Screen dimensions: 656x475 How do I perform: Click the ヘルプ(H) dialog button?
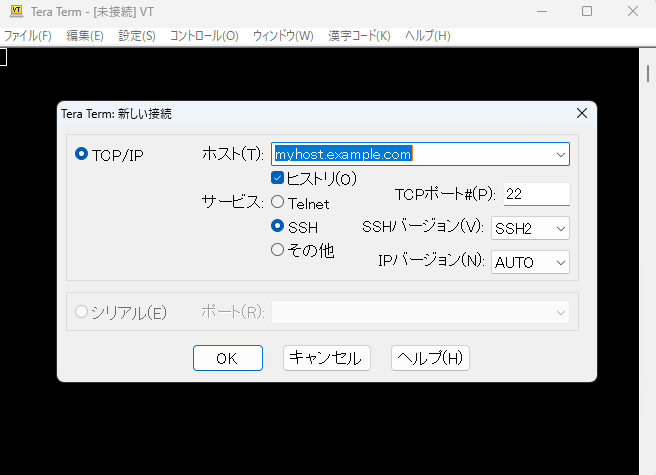(x=430, y=358)
